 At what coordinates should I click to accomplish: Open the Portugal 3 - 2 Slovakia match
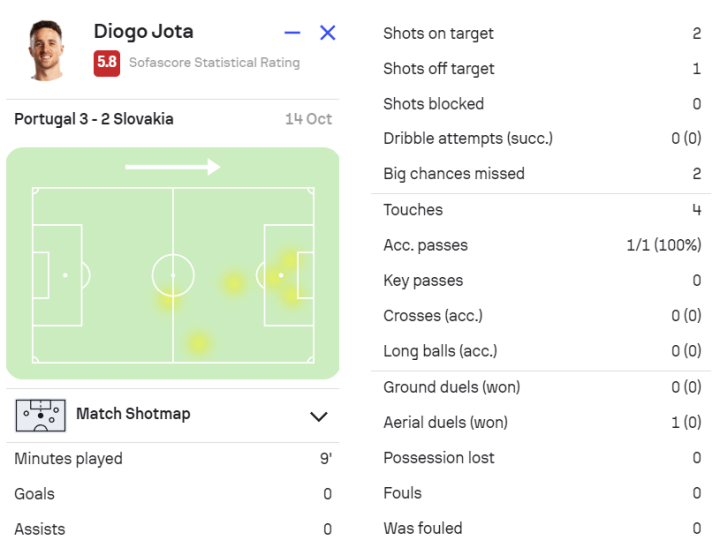tap(94, 119)
